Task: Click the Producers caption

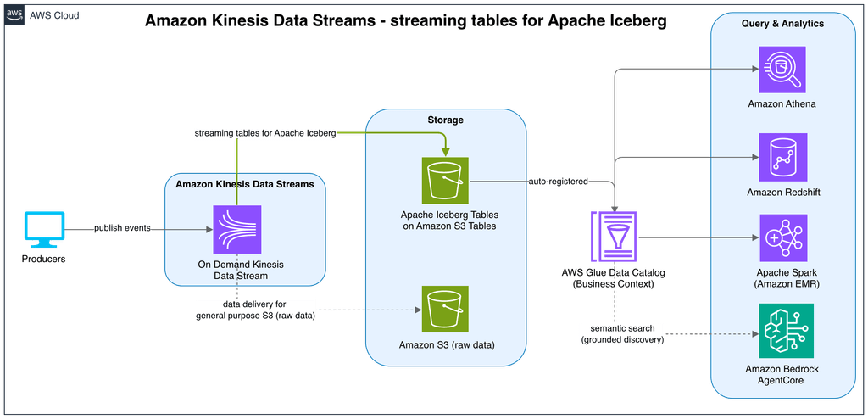Action: [x=44, y=259]
